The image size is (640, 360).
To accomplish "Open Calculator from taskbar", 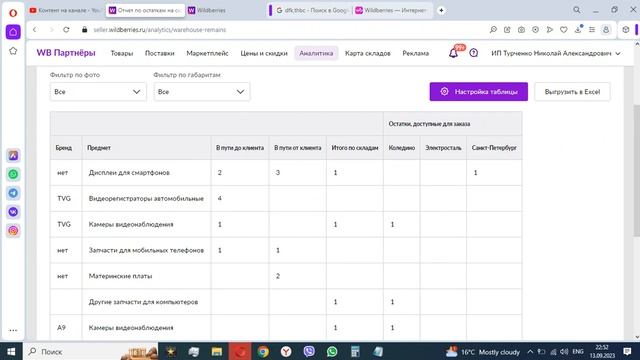I will [355, 351].
